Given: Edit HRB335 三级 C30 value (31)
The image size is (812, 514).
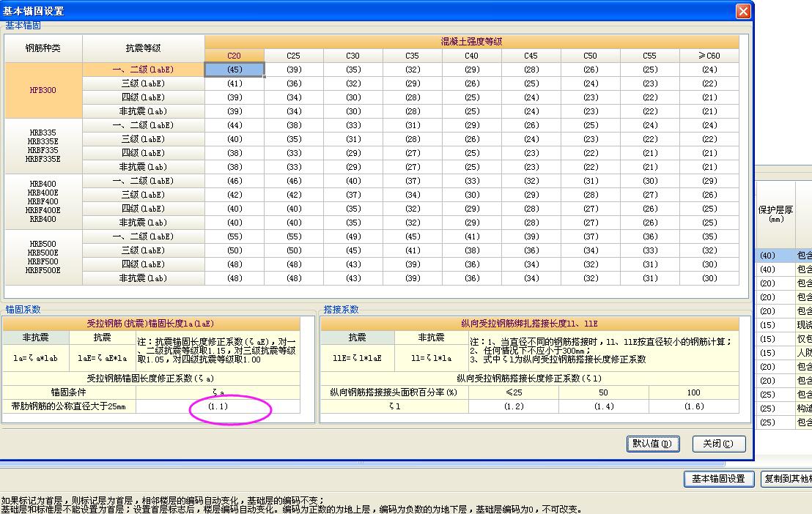Looking at the screenshot, I should coord(353,139).
